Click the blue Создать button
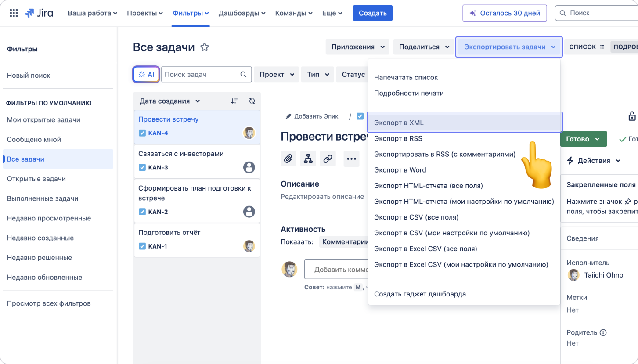 [372, 13]
